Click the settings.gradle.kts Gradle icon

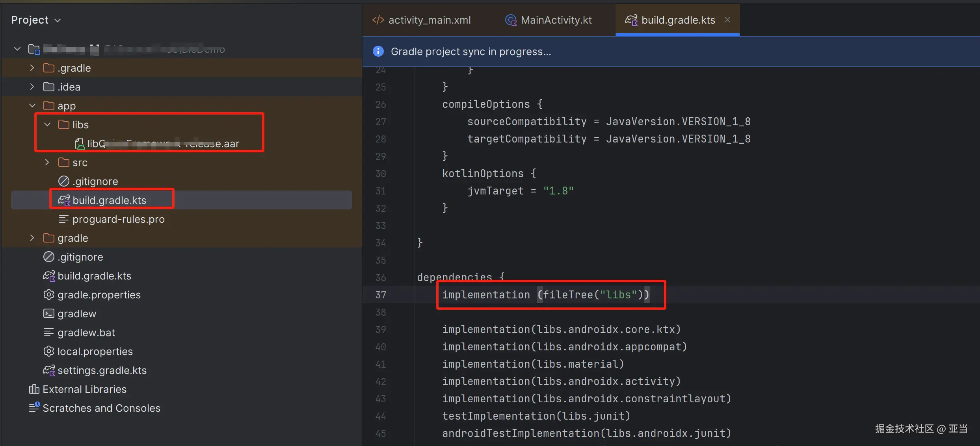click(x=48, y=370)
